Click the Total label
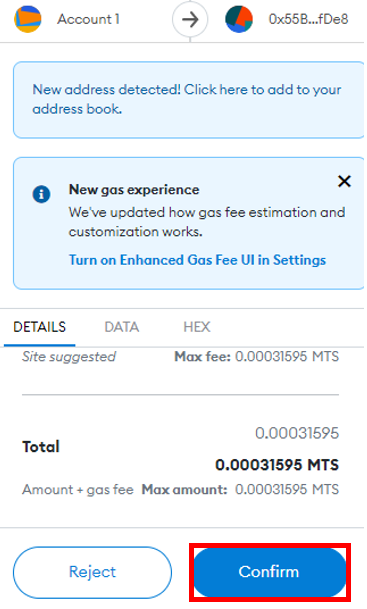The height and width of the screenshot is (609, 367). (x=41, y=447)
